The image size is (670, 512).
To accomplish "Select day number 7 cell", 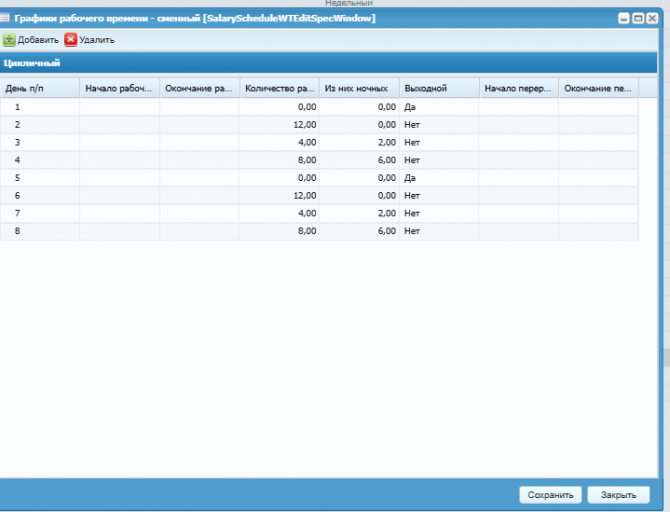I will tap(40, 213).
